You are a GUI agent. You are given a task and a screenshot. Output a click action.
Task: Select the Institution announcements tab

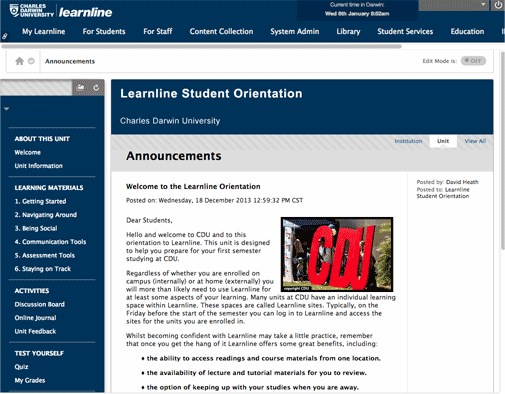(x=408, y=141)
